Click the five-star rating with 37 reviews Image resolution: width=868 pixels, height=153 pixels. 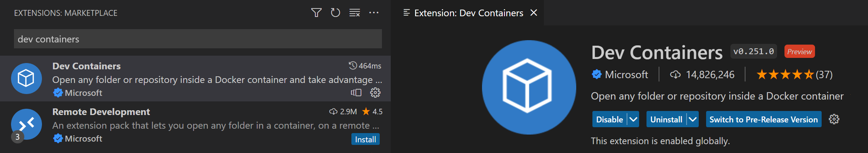tap(794, 75)
